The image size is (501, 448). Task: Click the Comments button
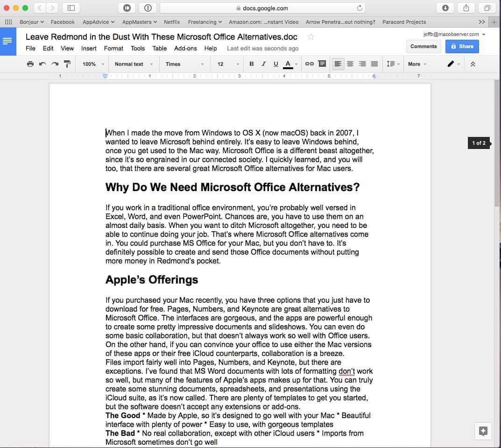pos(423,46)
